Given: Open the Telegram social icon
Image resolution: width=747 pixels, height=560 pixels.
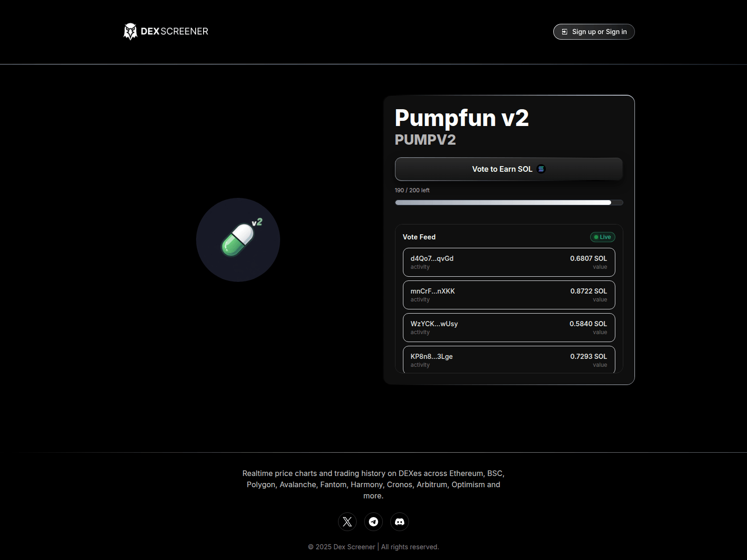Looking at the screenshot, I should pyautogui.click(x=373, y=522).
